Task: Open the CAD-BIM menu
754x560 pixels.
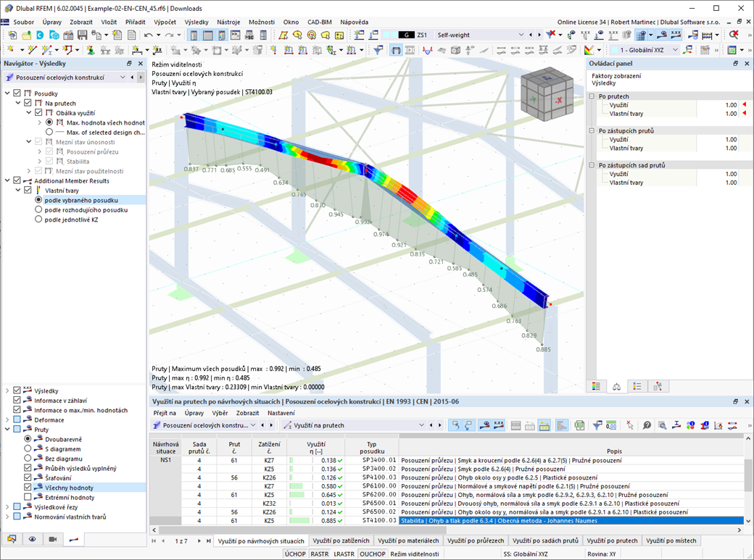Action: point(320,22)
